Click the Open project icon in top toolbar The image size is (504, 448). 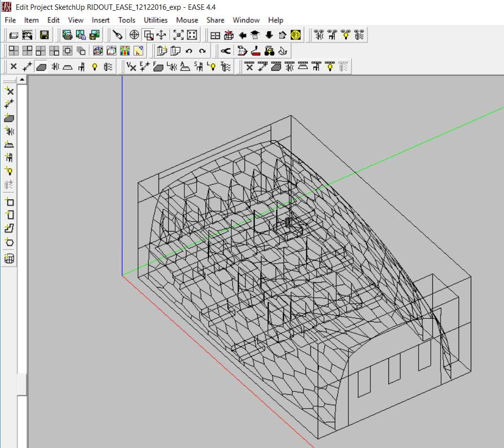[x=14, y=35]
